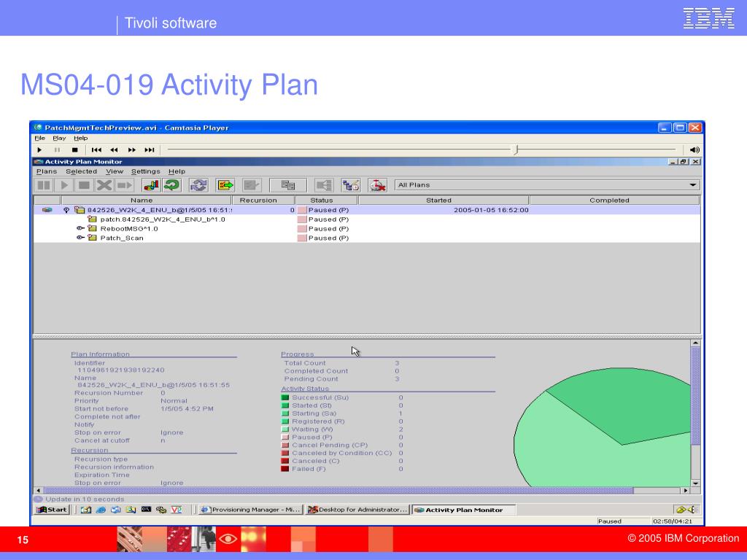
Task: Open the Help menu in Activity Plan Monitor
Action: coord(177,171)
